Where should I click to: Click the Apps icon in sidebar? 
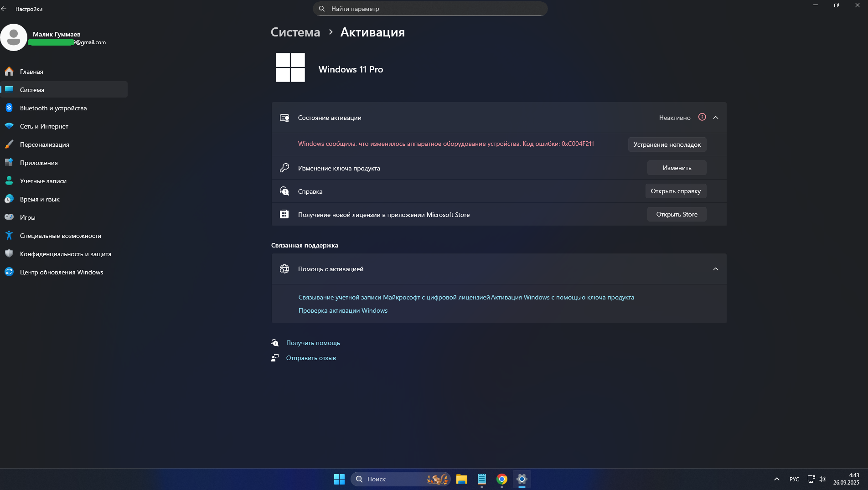coord(9,163)
